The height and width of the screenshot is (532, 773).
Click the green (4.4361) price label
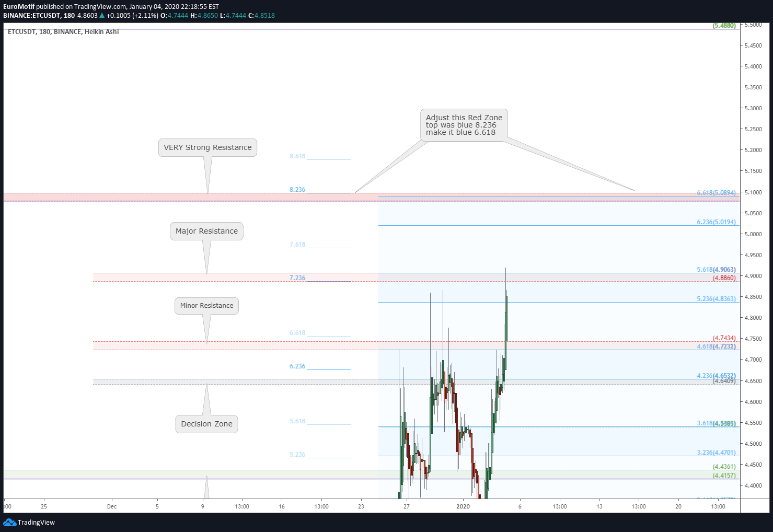coord(724,467)
